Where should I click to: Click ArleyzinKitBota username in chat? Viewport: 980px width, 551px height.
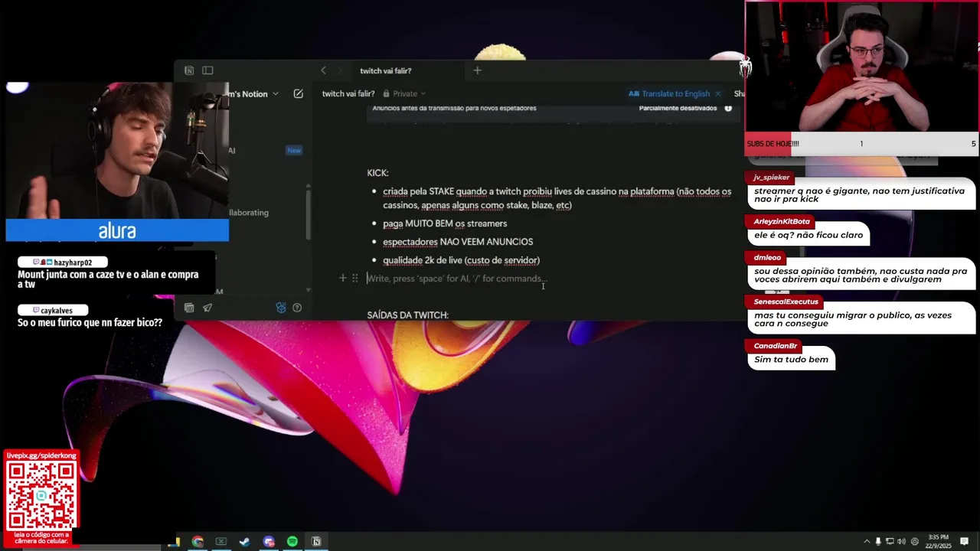tap(781, 221)
